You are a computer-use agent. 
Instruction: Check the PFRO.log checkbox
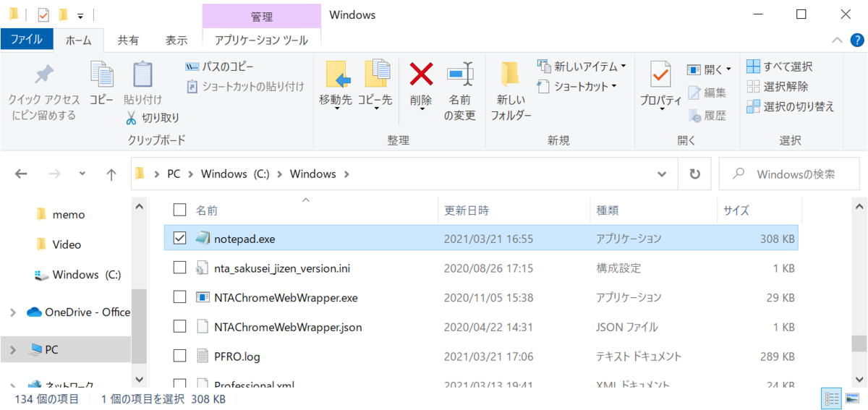point(180,356)
